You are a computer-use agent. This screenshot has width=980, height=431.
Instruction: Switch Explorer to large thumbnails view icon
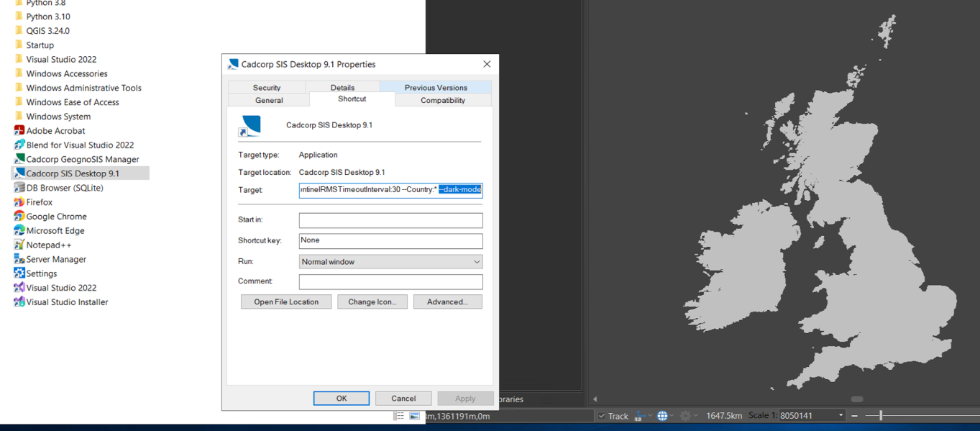415,416
